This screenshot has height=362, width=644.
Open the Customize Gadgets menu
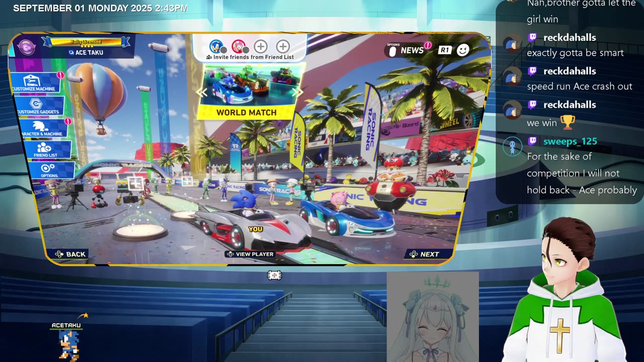[x=39, y=106]
